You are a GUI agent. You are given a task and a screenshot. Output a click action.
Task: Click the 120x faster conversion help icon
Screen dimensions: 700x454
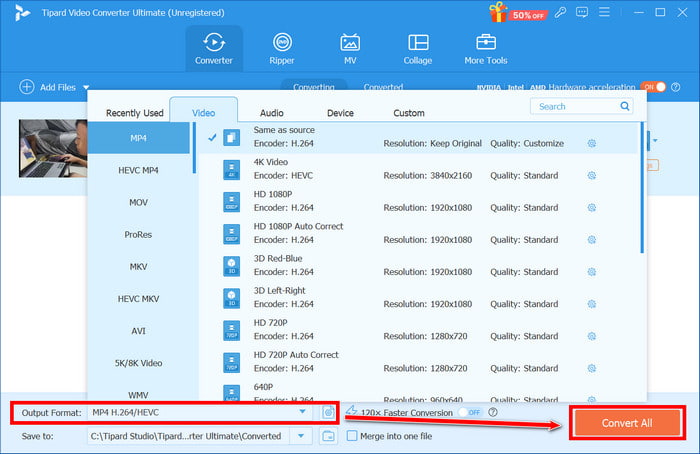493,412
